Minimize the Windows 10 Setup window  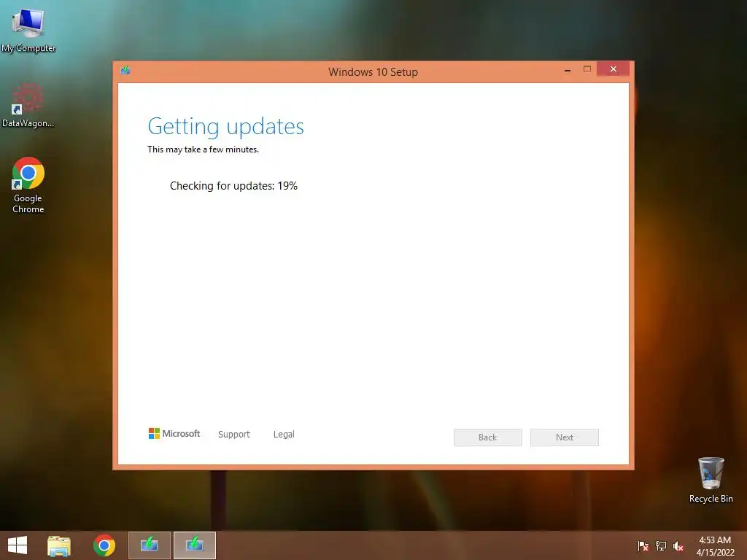(x=568, y=69)
